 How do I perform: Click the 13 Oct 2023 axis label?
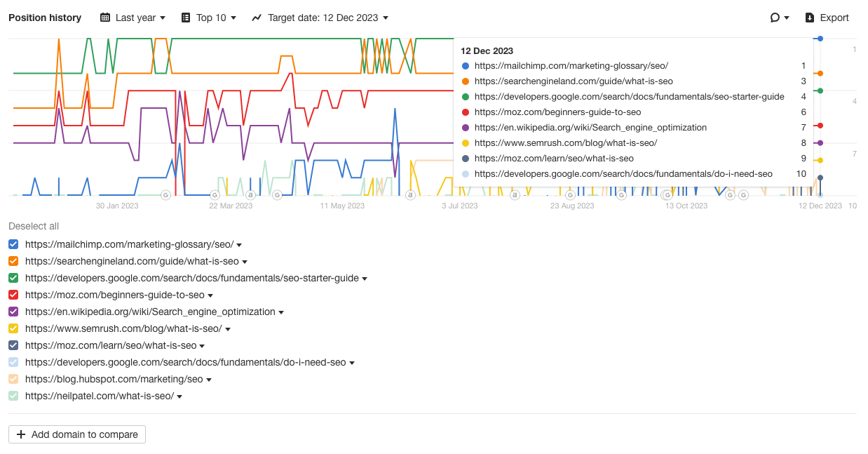click(x=686, y=206)
